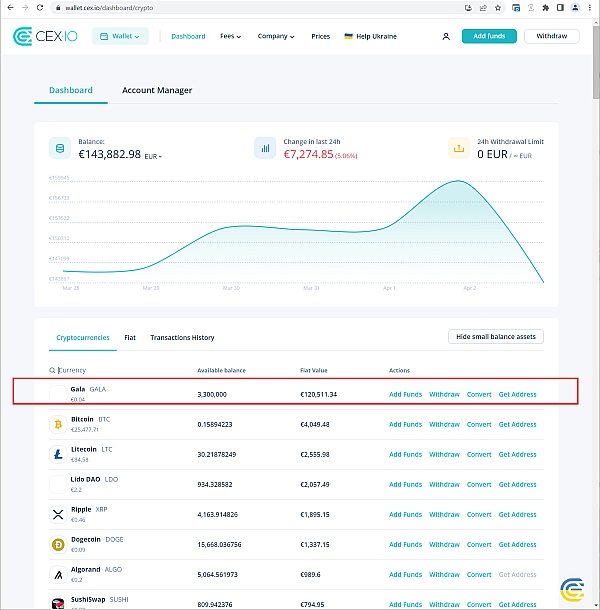Image resolution: width=600 pixels, height=610 pixels.
Task: Click the Currency search field
Action: tap(72, 370)
